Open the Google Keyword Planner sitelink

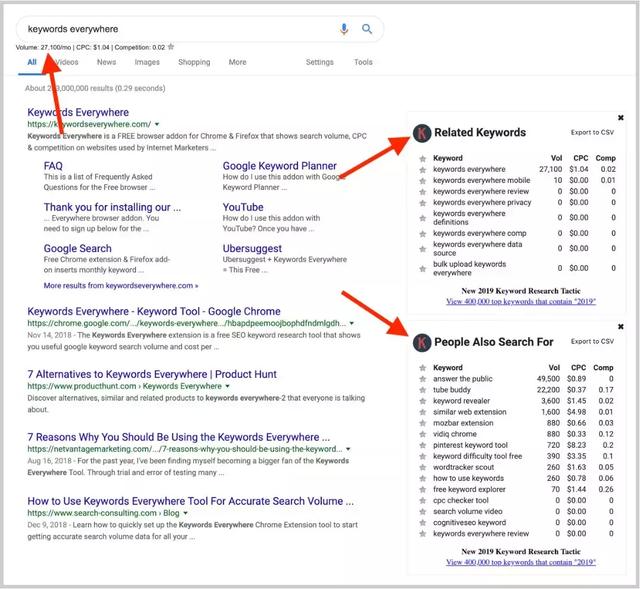click(280, 166)
